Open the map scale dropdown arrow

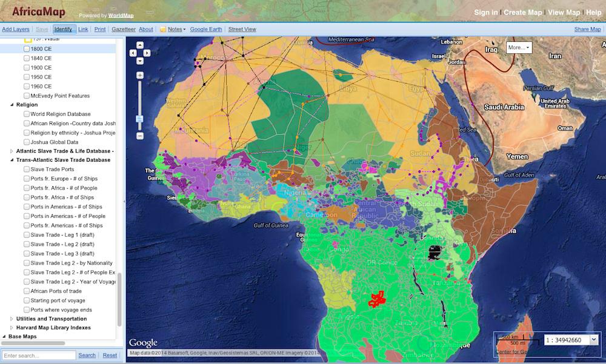coord(594,340)
